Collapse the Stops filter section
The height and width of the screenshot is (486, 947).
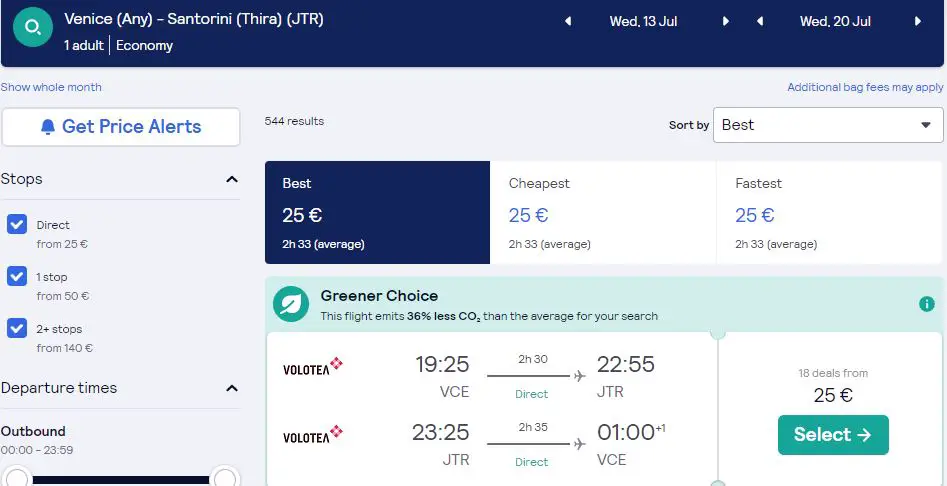232,179
